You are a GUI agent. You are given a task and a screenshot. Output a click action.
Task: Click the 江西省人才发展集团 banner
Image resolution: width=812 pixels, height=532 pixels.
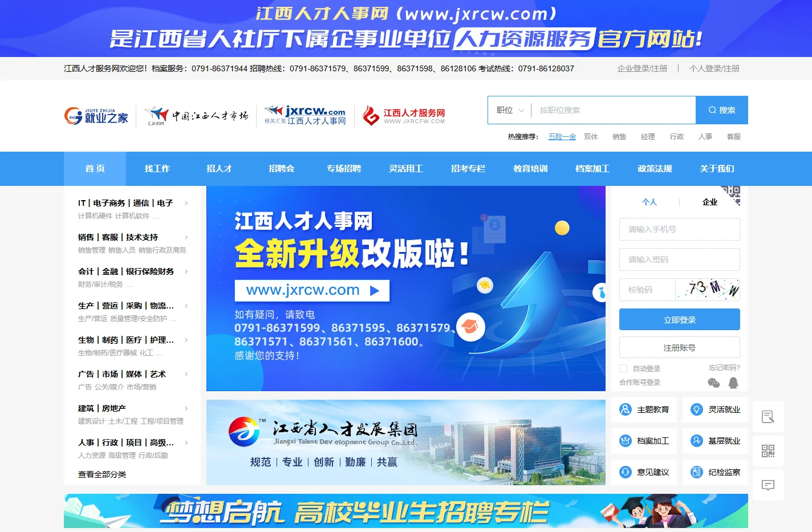(406, 442)
